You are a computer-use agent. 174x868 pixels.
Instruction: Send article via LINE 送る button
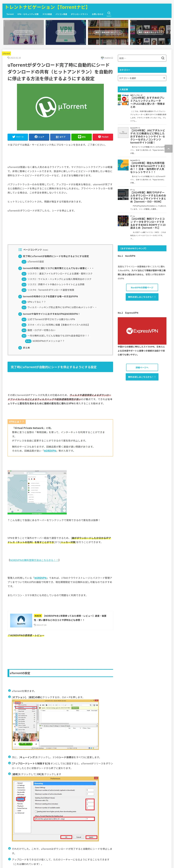pyautogui.click(x=82, y=137)
